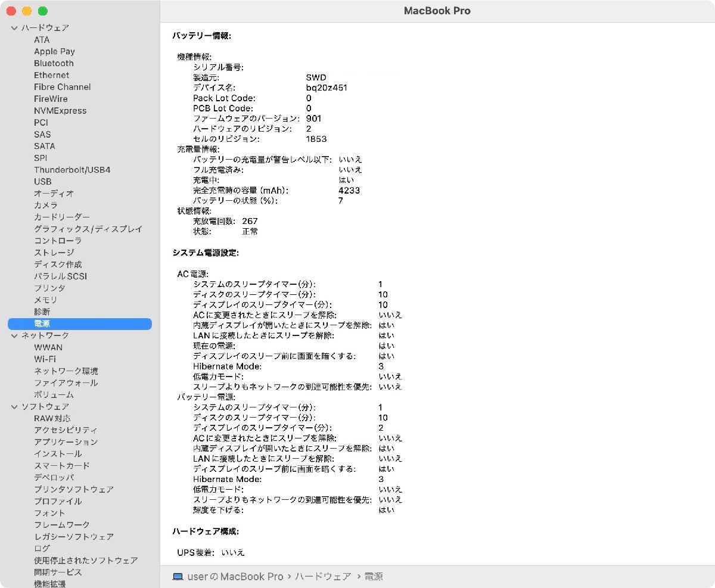Open WWAN under ネットワーク
This screenshot has width=715, height=588.
[x=48, y=347]
